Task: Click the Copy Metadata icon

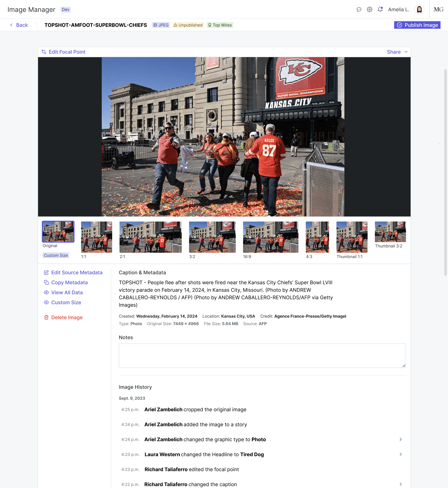Action: coord(46,282)
